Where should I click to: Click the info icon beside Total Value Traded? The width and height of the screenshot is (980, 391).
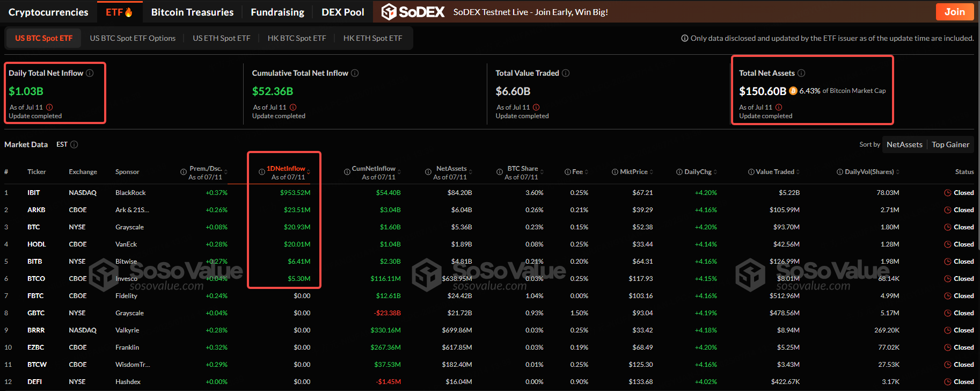pyautogui.click(x=566, y=73)
